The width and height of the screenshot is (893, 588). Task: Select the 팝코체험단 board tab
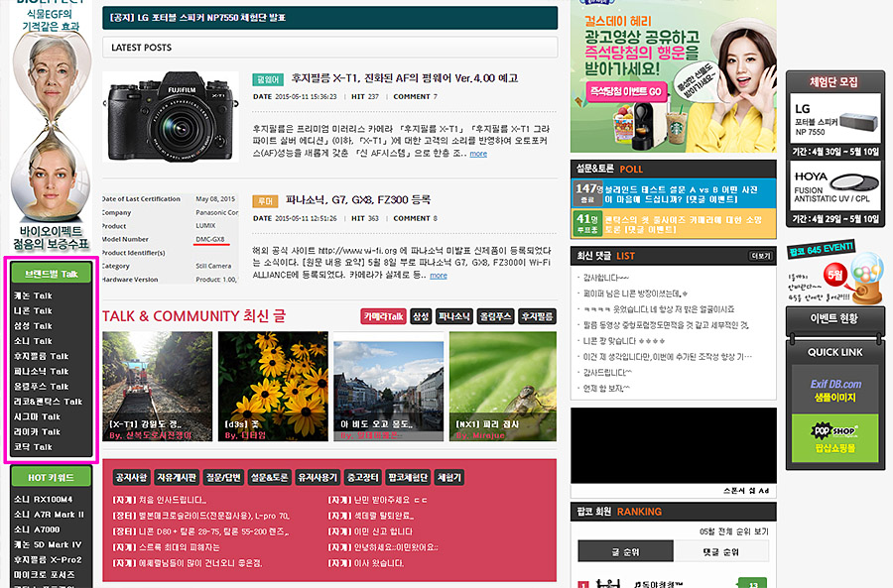[x=408, y=478]
